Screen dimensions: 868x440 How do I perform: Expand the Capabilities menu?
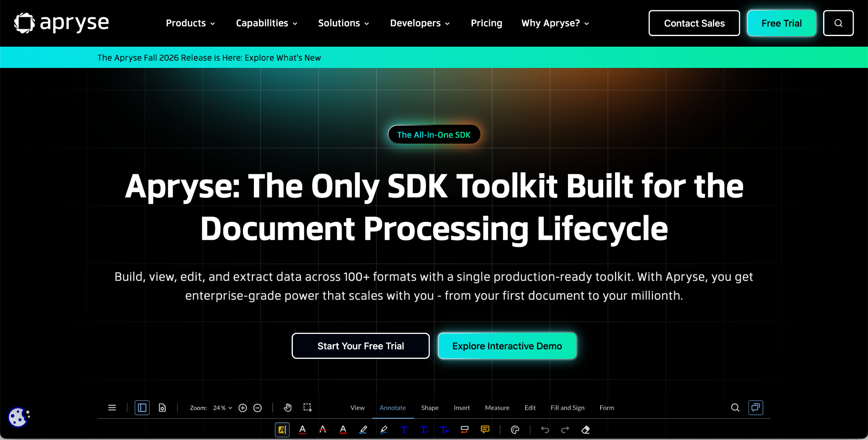click(267, 23)
